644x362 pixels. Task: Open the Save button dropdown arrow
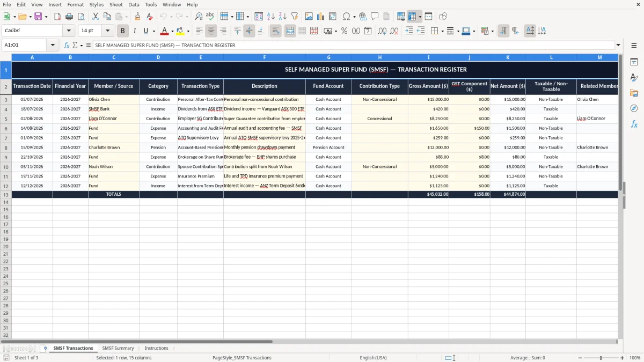[x=46, y=17]
